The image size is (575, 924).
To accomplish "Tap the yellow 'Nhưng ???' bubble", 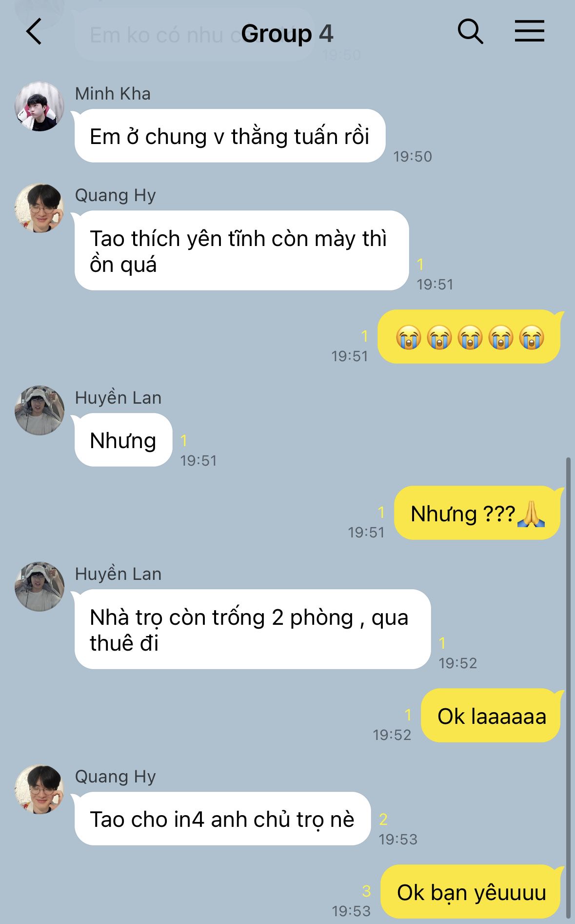I will tap(477, 513).
